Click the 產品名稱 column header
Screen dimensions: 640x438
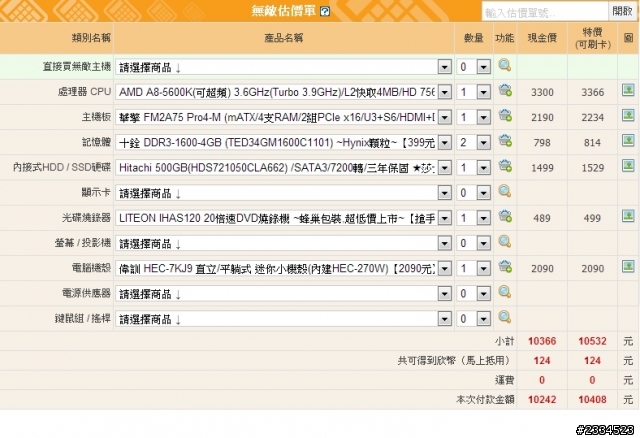tap(284, 38)
